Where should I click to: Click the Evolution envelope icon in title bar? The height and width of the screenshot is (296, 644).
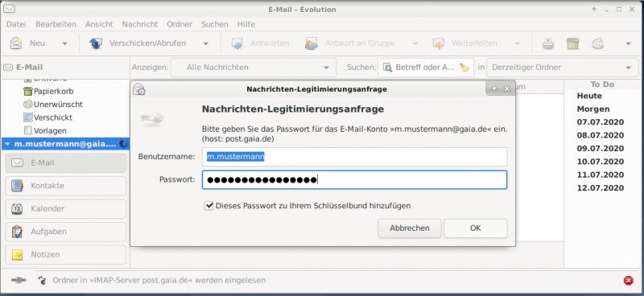tap(9, 8)
